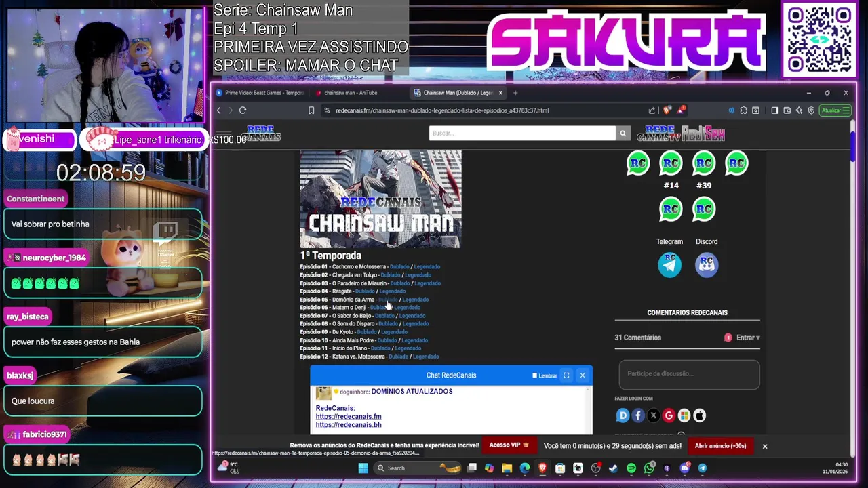Viewport: 868px width, 488px height.
Task: Open Steam from the taskbar
Action: click(x=613, y=468)
